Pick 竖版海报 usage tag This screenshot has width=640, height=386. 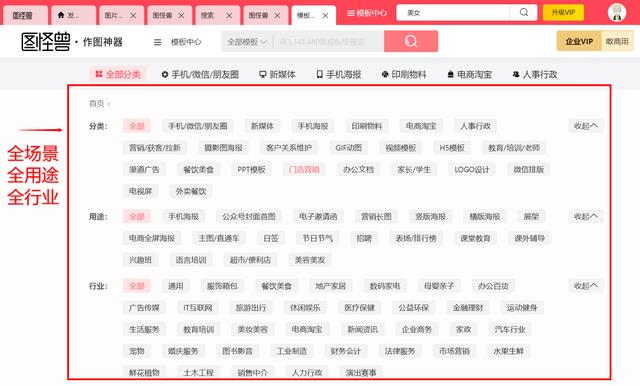431,216
